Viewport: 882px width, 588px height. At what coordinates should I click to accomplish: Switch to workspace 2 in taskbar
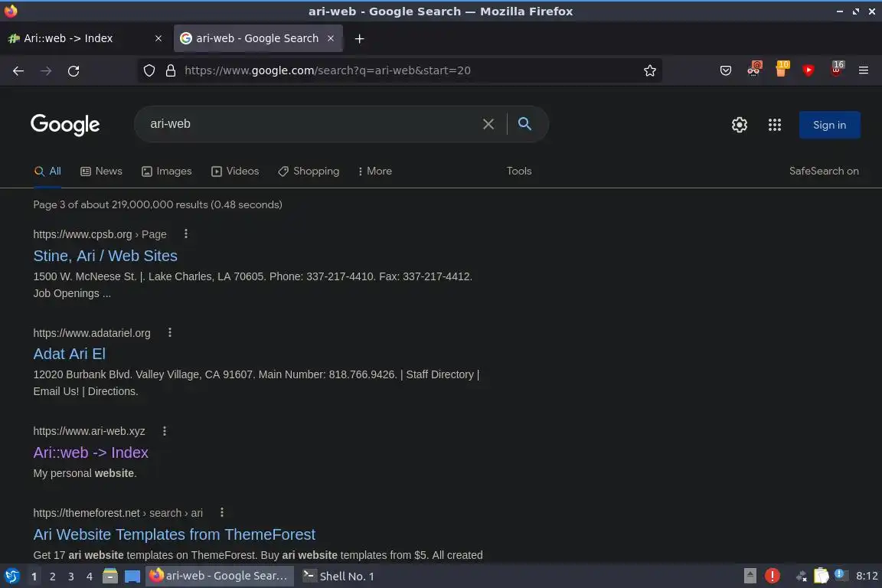52,577
